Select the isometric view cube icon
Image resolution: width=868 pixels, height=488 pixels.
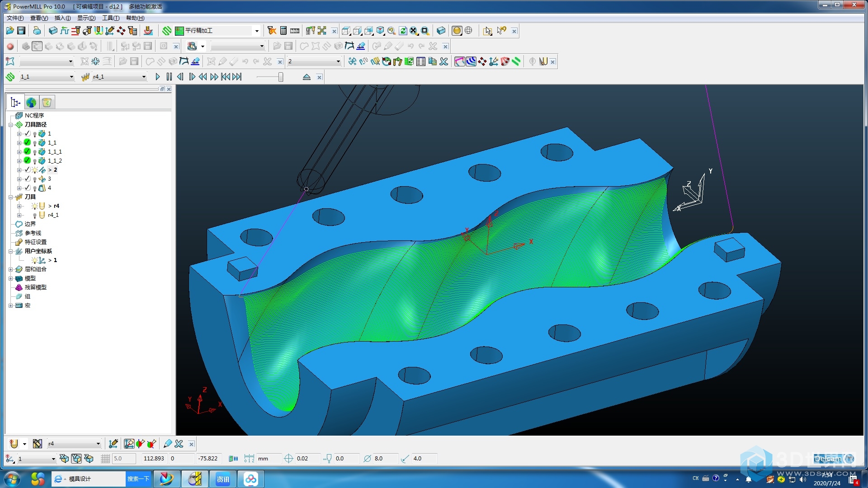point(380,31)
